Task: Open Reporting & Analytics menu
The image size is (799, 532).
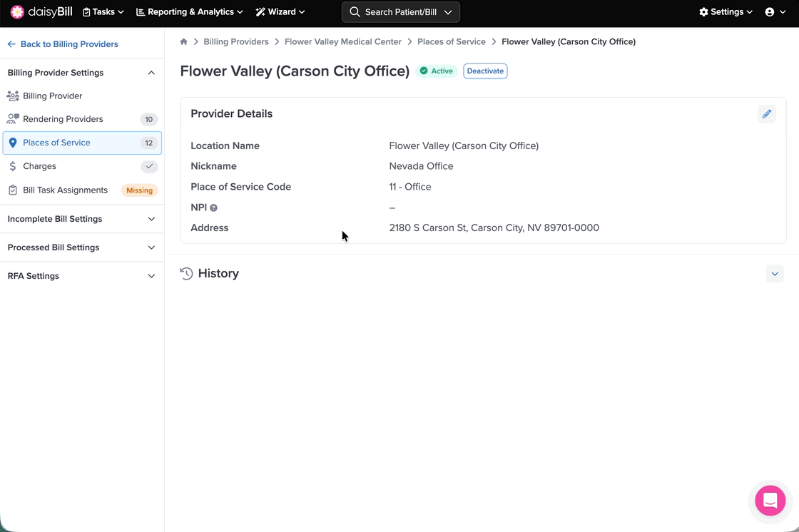Action: click(189, 12)
